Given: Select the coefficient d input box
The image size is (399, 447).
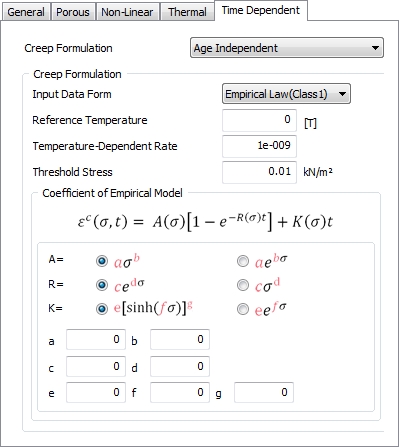Looking at the screenshot, I should pyautogui.click(x=180, y=366).
